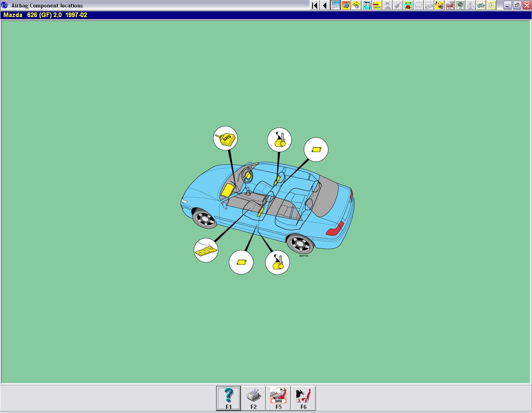Select the lower small yellow airbag callout circle
The height and width of the screenshot is (413, 532).
point(241,262)
